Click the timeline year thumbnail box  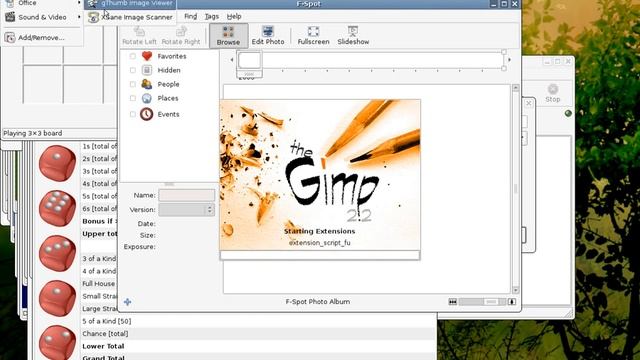[249, 60]
